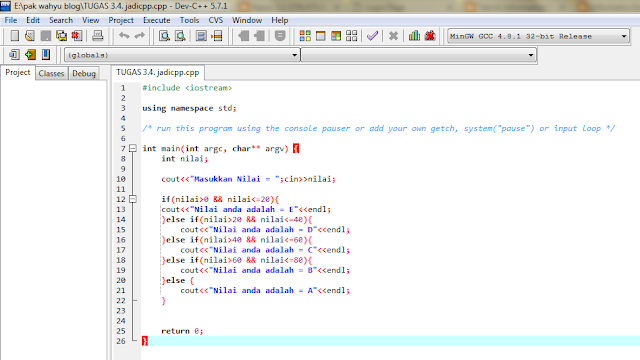Create a new source file icon
Viewport: 640px width, 360px height.
pyautogui.click(x=14, y=36)
